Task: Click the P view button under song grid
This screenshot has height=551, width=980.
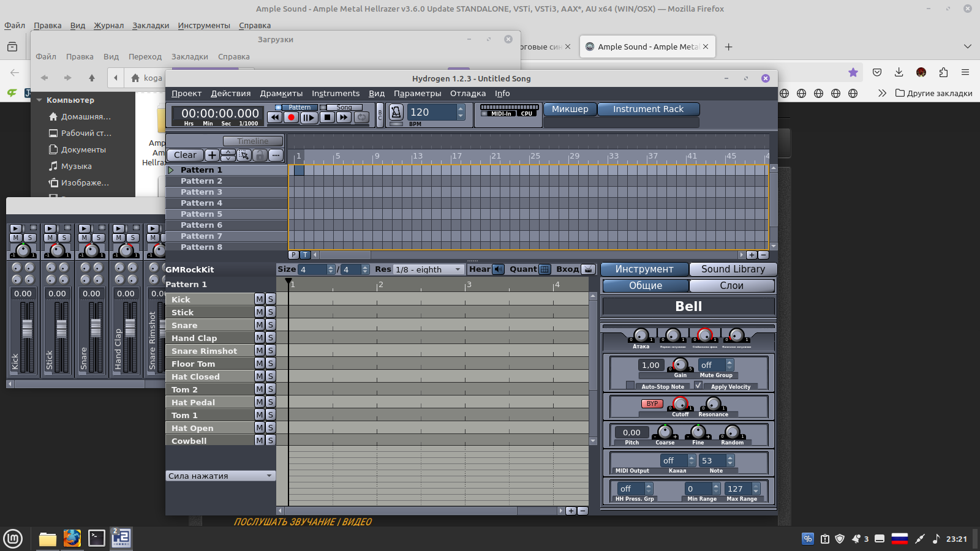Action: pos(293,255)
